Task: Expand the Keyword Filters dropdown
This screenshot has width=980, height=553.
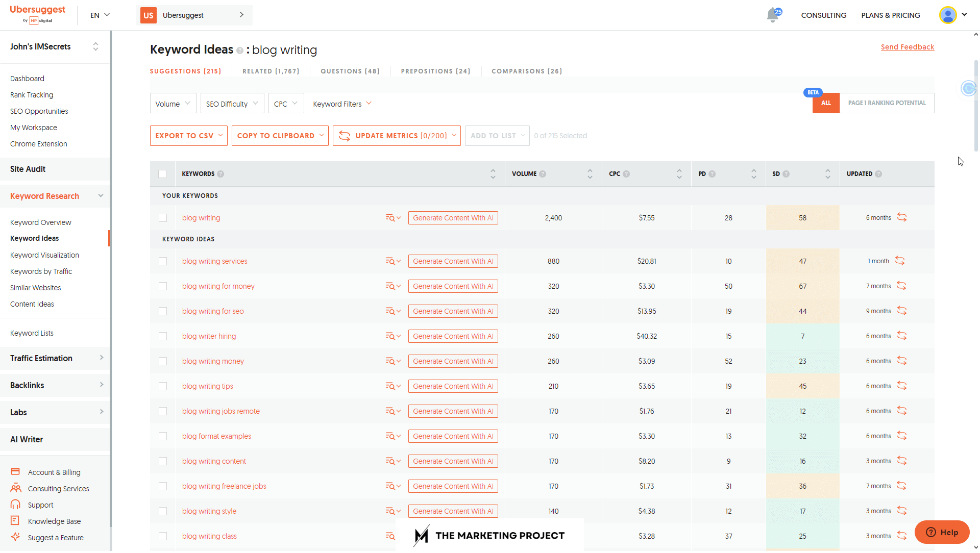Action: [342, 104]
